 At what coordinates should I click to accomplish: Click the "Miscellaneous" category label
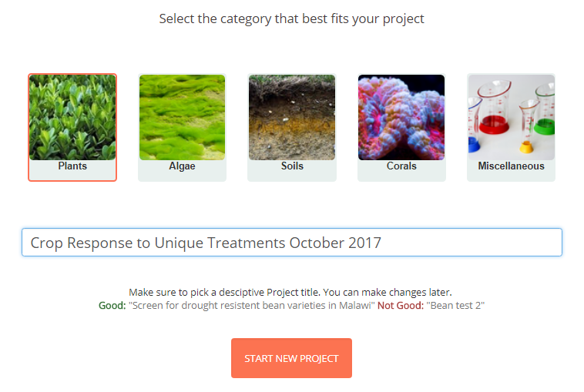pos(512,166)
